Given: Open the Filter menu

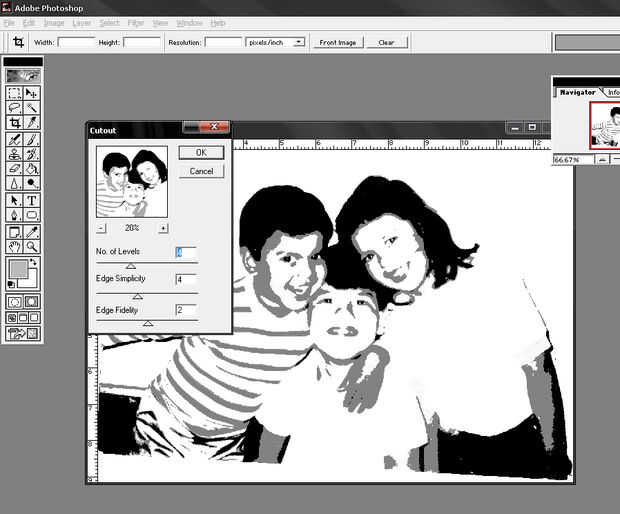Looking at the screenshot, I should [135, 23].
